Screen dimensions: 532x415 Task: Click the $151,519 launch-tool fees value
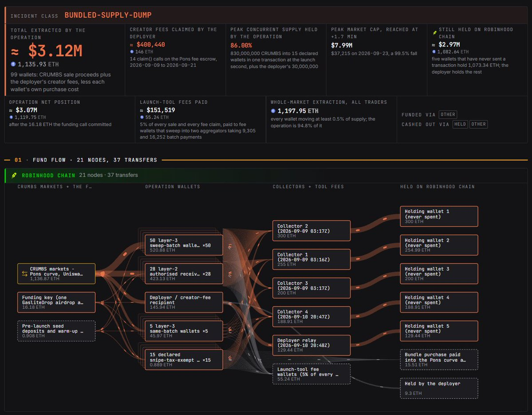158,110
